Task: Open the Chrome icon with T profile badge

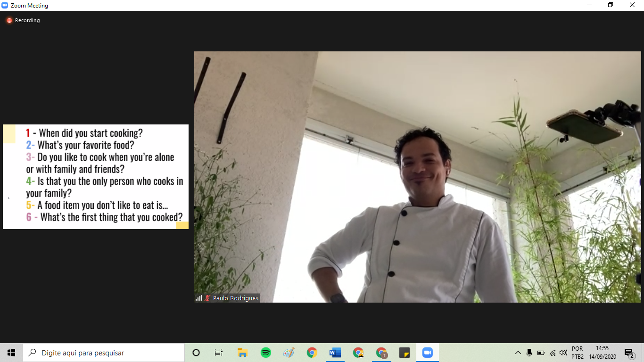Action: coord(381,353)
